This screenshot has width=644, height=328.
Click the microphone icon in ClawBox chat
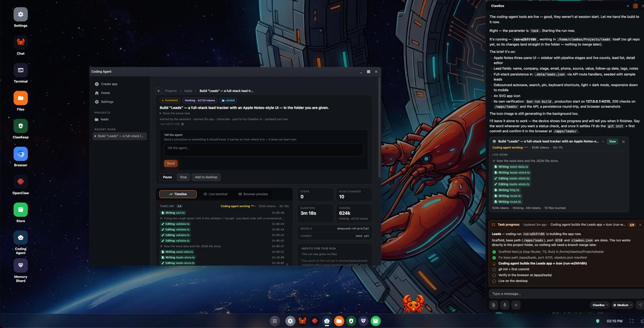[505, 305]
